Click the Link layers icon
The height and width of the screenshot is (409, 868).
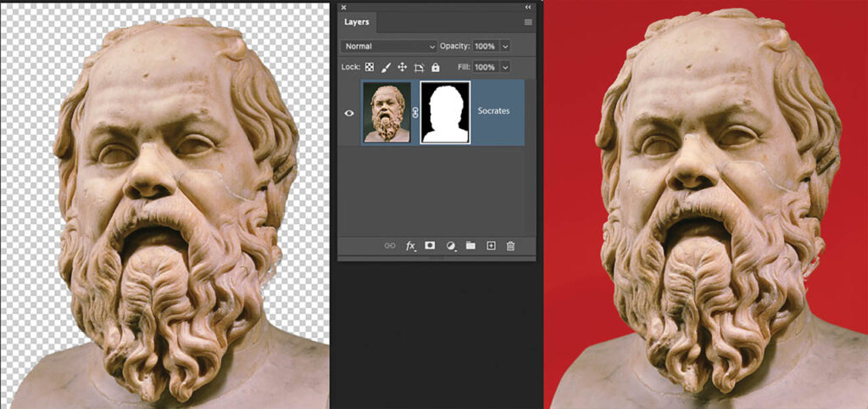click(x=390, y=245)
